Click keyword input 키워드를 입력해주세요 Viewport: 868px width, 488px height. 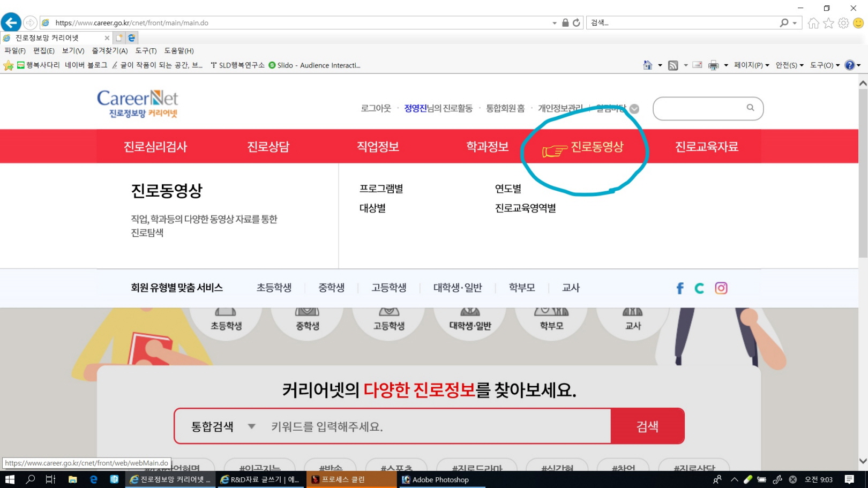pos(438,426)
